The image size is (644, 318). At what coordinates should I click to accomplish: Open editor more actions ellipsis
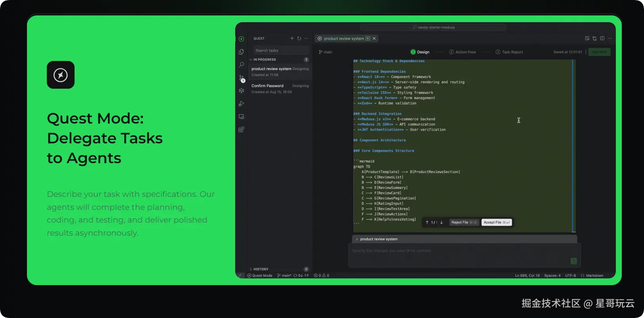(610, 38)
